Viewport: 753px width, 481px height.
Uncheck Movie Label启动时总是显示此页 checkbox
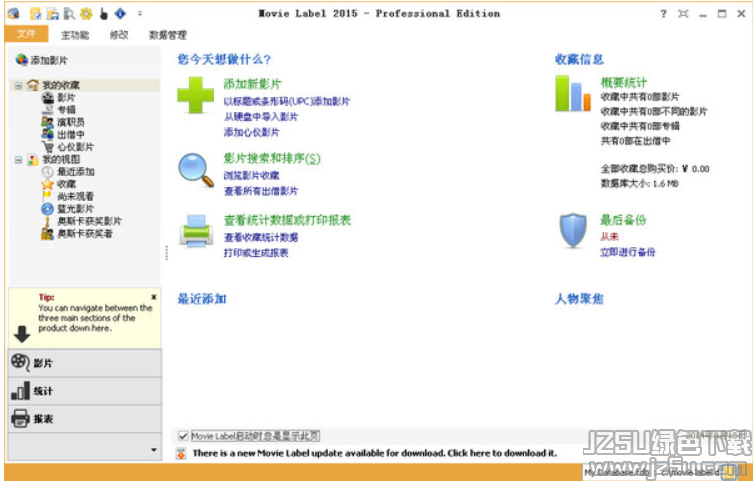click(182, 436)
